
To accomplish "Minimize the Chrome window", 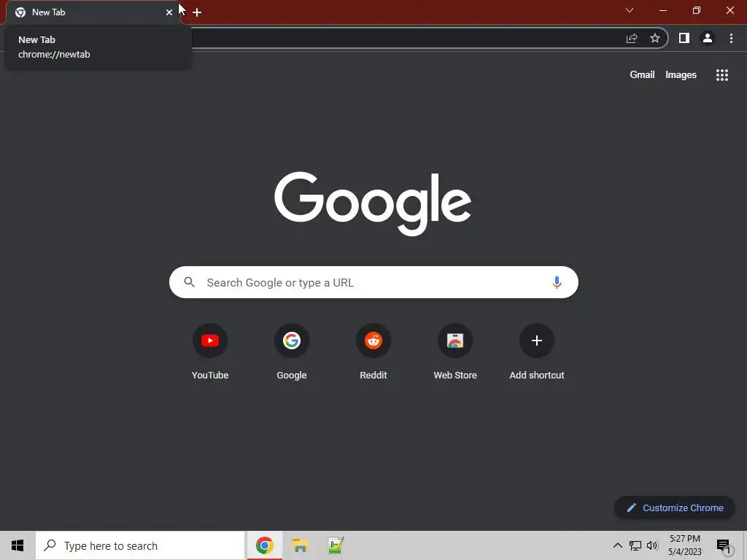I will point(663,10).
